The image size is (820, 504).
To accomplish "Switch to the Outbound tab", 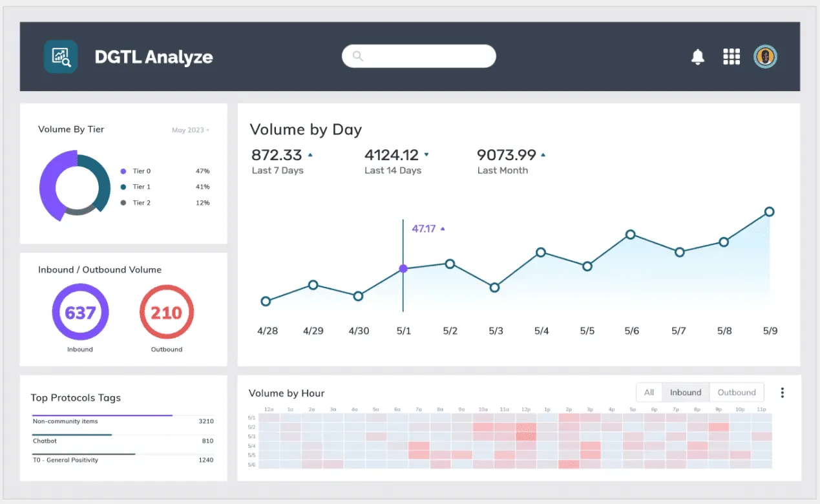I will [x=737, y=393].
